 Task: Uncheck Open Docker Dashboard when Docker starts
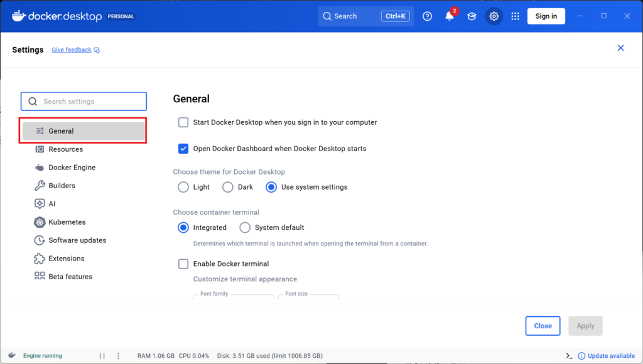point(183,148)
